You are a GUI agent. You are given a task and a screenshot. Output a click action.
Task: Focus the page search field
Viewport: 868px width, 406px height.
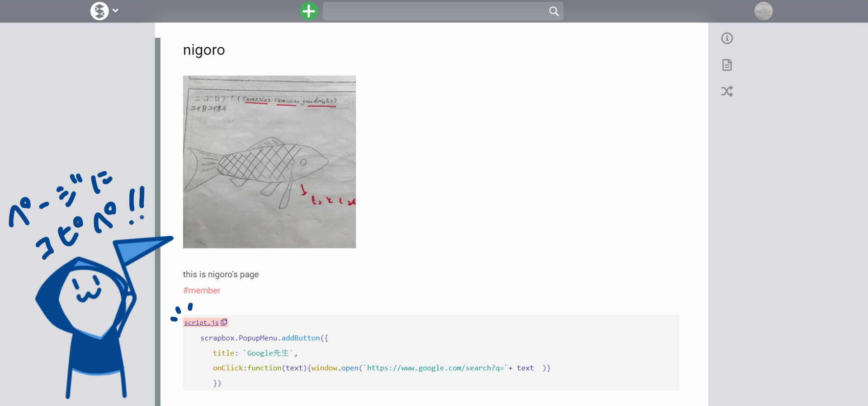click(443, 11)
